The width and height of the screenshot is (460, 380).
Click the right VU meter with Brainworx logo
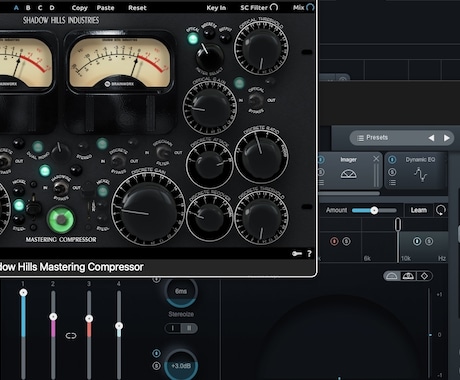pos(120,64)
